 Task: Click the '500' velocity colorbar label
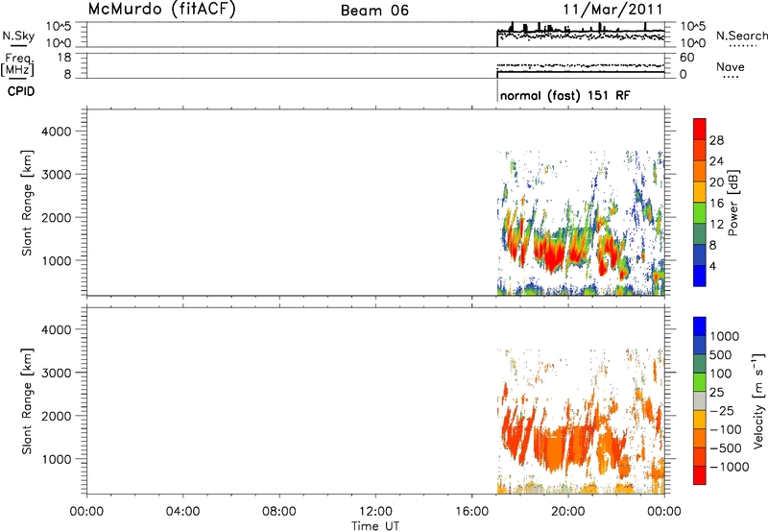[721, 355]
